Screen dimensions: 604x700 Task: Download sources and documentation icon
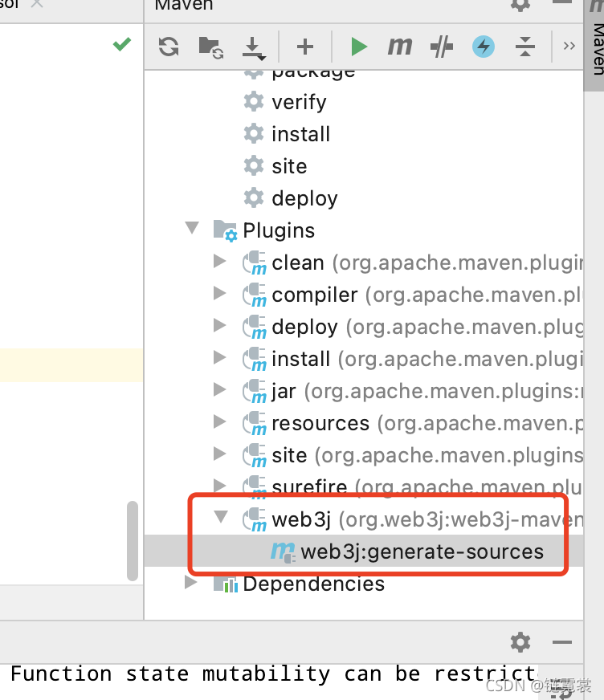click(x=253, y=48)
